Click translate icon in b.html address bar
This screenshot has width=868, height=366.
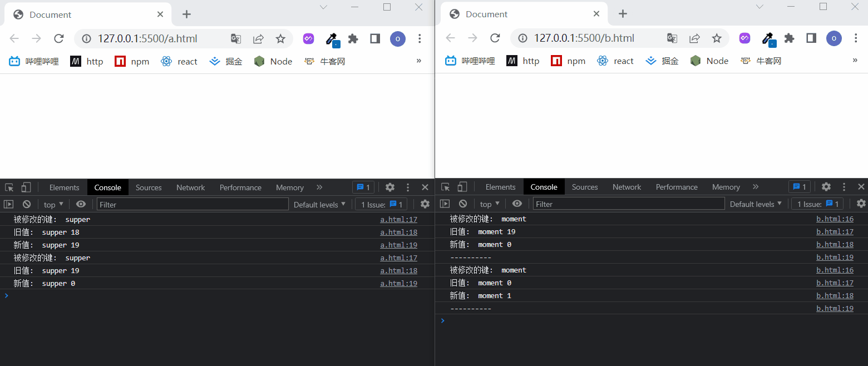(672, 38)
